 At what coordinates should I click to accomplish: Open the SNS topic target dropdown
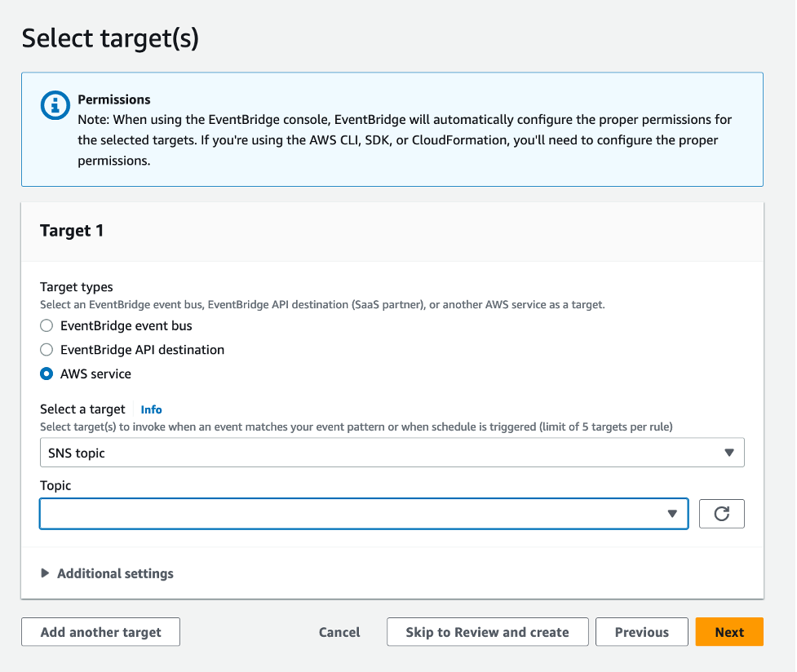[x=392, y=452]
